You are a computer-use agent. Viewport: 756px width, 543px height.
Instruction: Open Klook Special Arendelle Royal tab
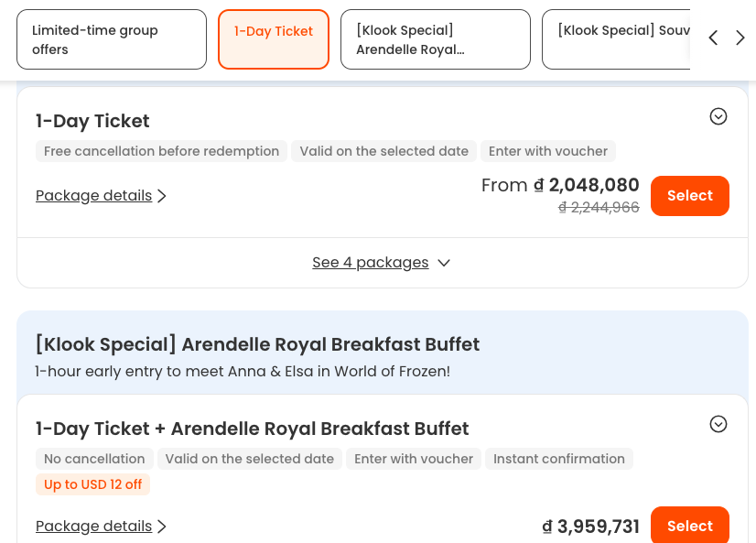pos(436,39)
